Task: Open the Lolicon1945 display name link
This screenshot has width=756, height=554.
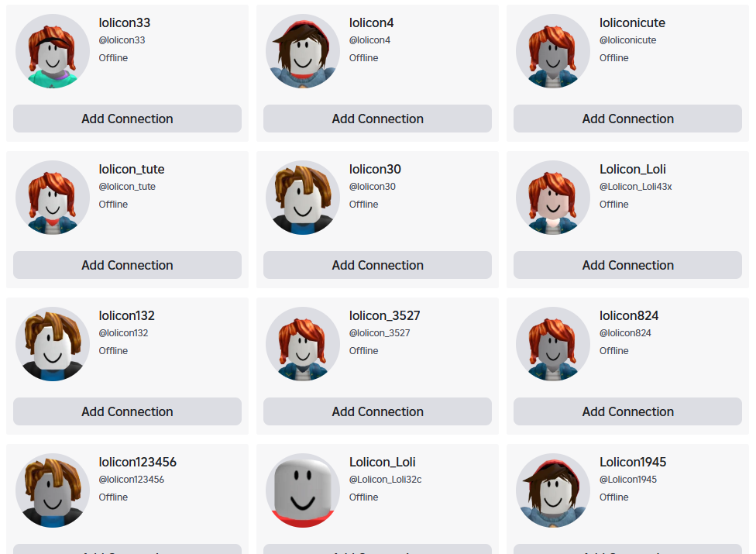Action: point(633,462)
